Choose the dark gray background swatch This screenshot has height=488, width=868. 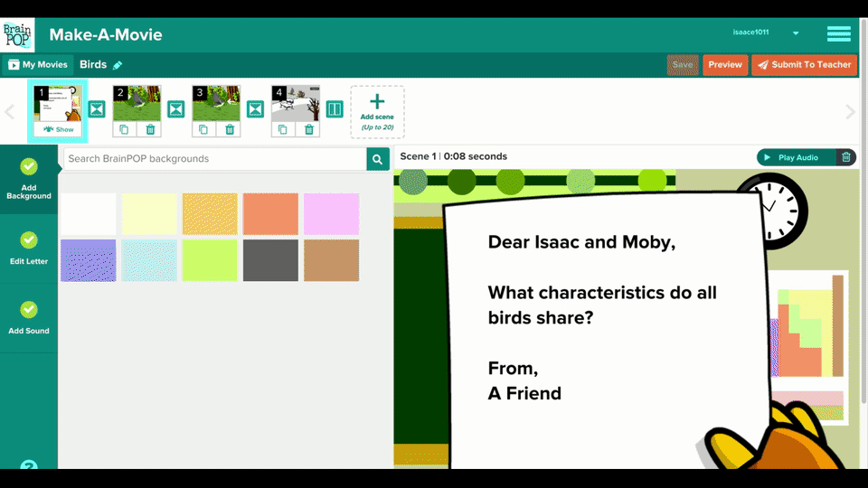coord(270,260)
